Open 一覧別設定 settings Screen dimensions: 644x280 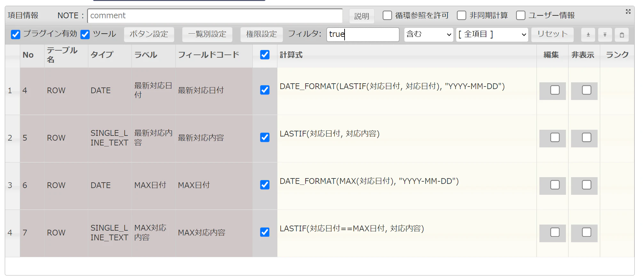coord(207,34)
